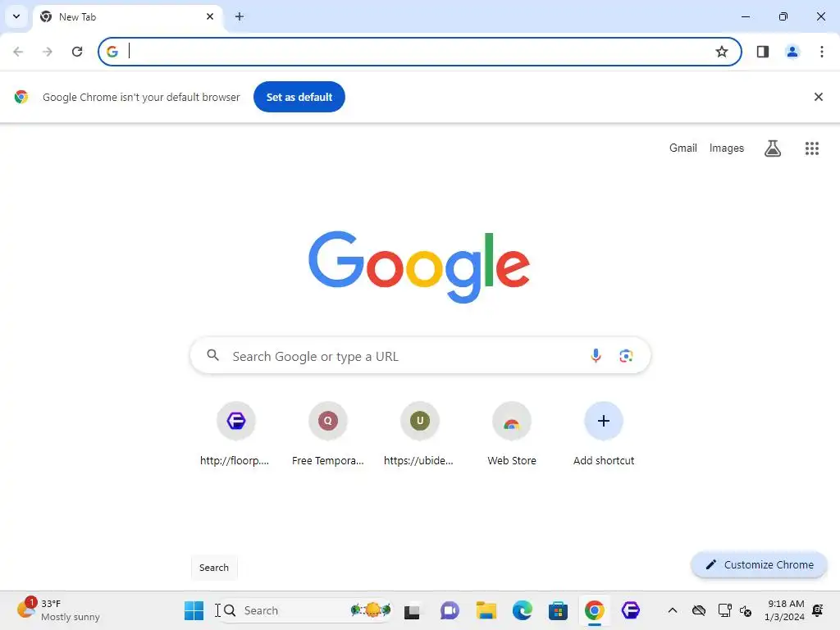Image resolution: width=840 pixels, height=630 pixels.
Task: Toggle the side panel
Action: [763, 52]
